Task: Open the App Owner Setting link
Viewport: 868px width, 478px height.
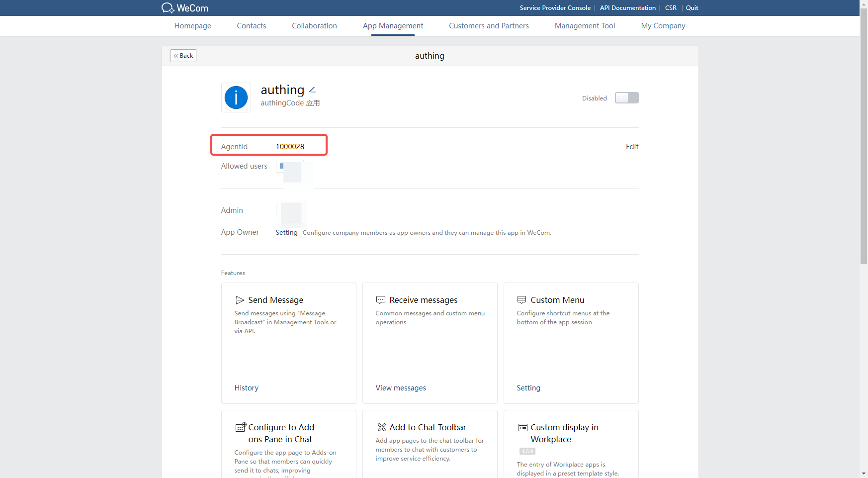Action: point(286,232)
